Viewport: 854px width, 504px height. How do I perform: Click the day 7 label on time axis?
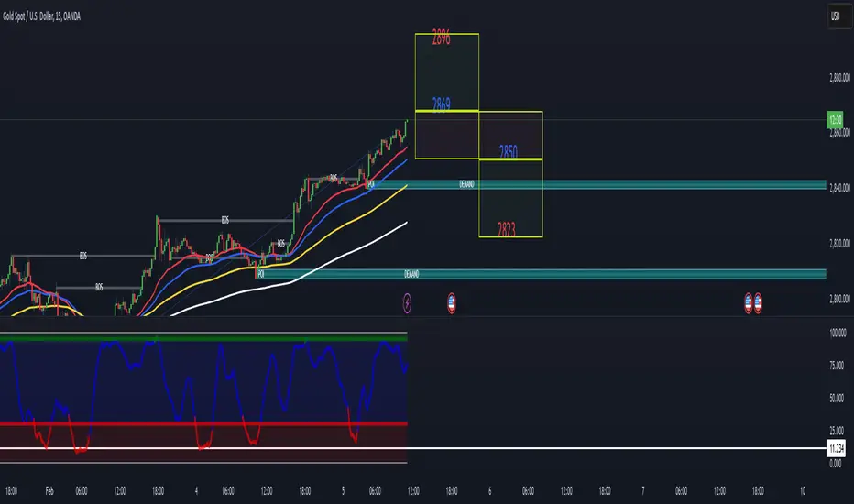tap(642, 491)
